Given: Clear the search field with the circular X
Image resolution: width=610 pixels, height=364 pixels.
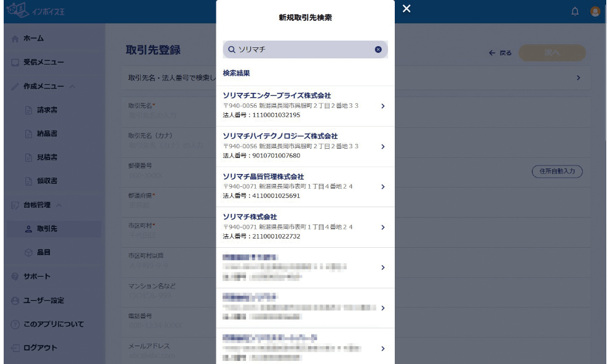Looking at the screenshot, I should pos(378,49).
